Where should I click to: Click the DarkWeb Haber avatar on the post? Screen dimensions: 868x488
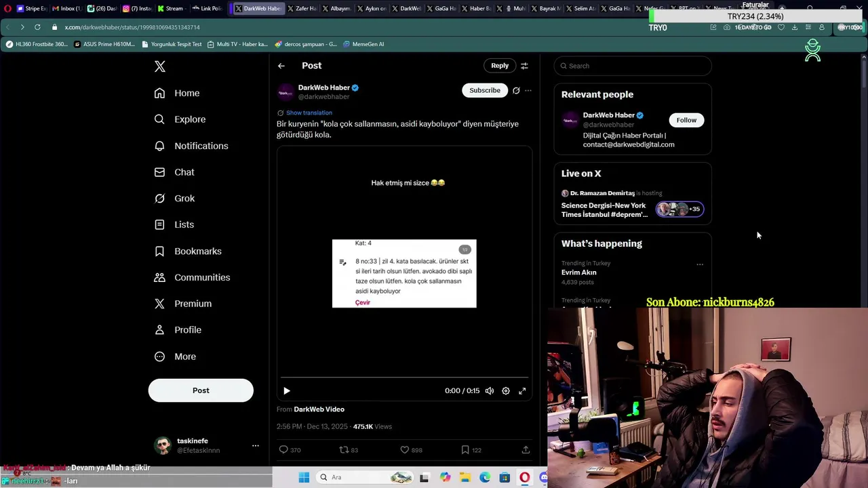tap(285, 92)
